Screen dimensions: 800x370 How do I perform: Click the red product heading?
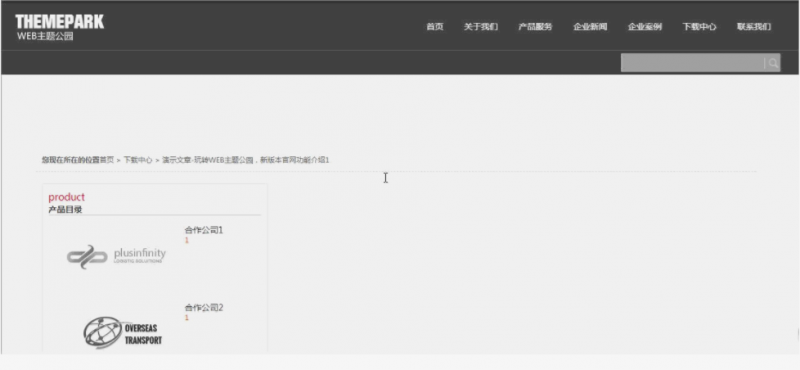66,197
